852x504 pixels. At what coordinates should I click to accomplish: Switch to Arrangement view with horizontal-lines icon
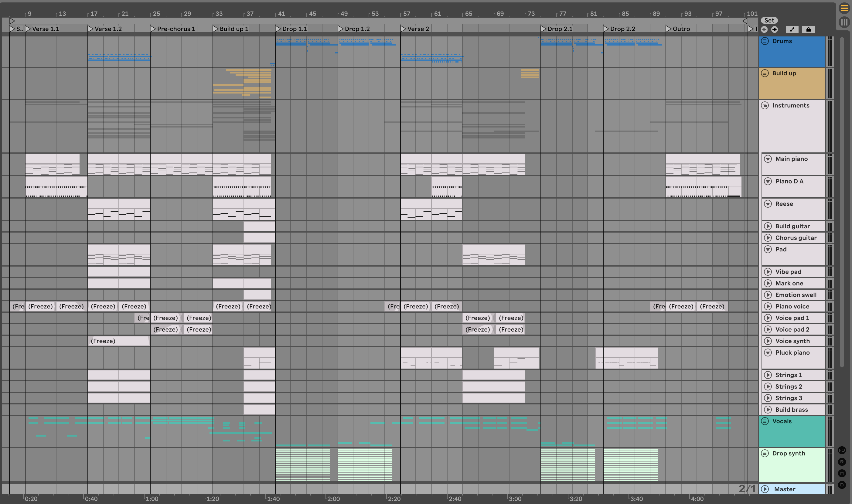(844, 8)
